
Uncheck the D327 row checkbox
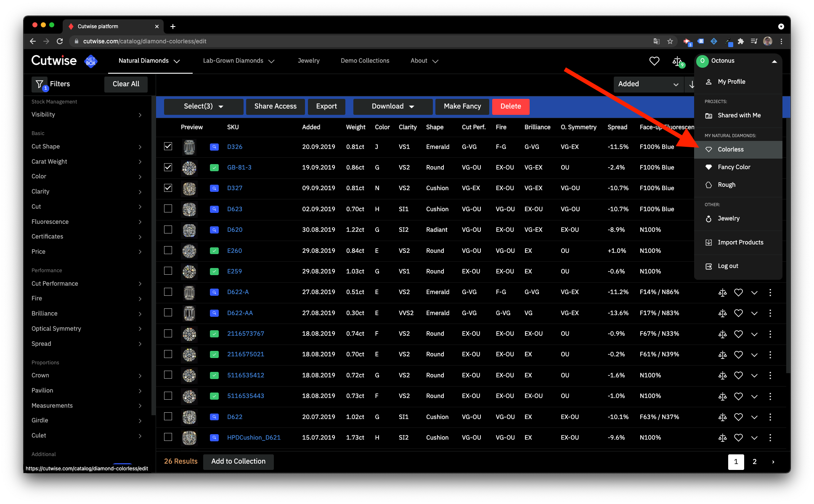168,188
